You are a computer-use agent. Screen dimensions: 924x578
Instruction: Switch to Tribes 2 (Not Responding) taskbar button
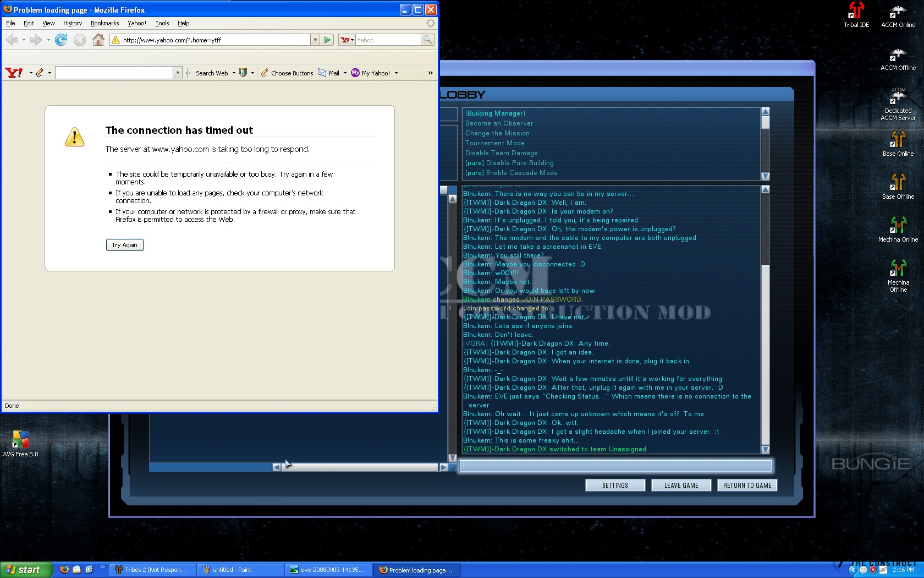(x=152, y=570)
